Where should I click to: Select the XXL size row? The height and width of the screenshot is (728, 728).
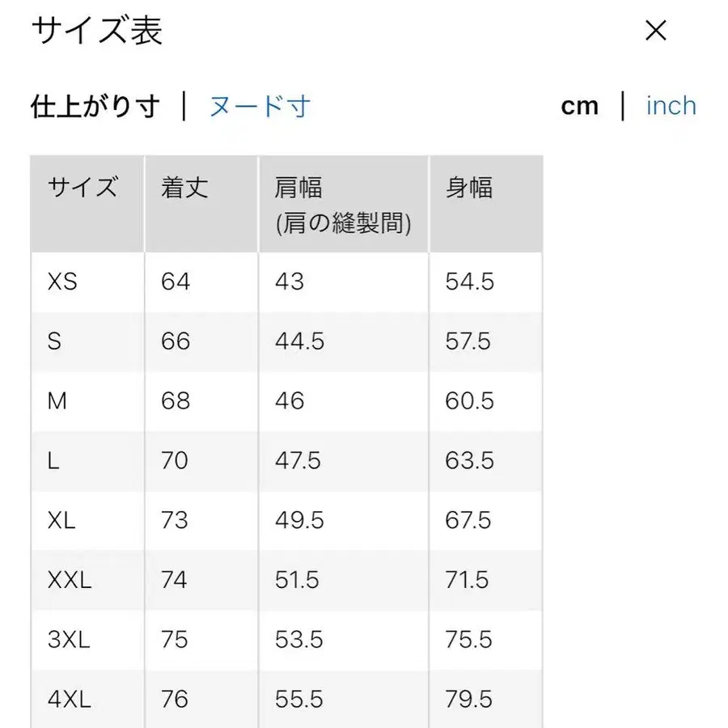[70, 580]
